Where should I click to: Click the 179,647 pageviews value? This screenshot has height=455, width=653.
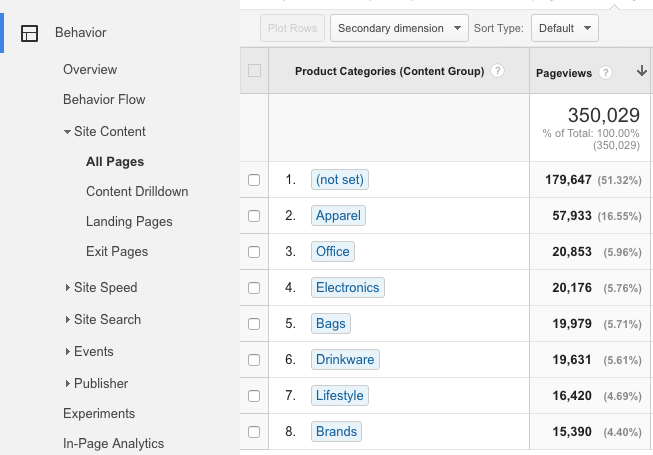pyautogui.click(x=568, y=180)
